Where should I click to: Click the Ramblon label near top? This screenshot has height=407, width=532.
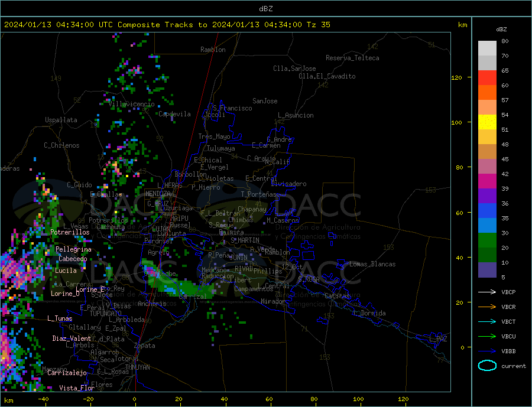213,50
